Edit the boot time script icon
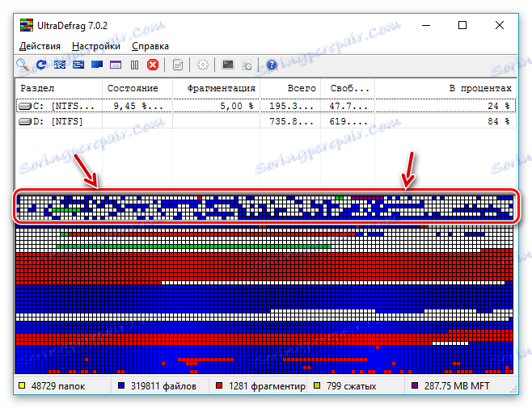The height and width of the screenshot is (408, 532). (x=247, y=65)
